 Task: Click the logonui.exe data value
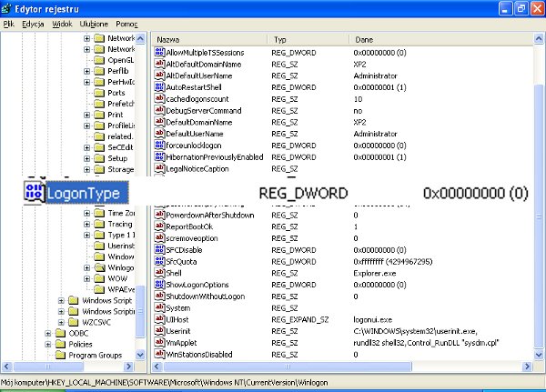[372, 319]
